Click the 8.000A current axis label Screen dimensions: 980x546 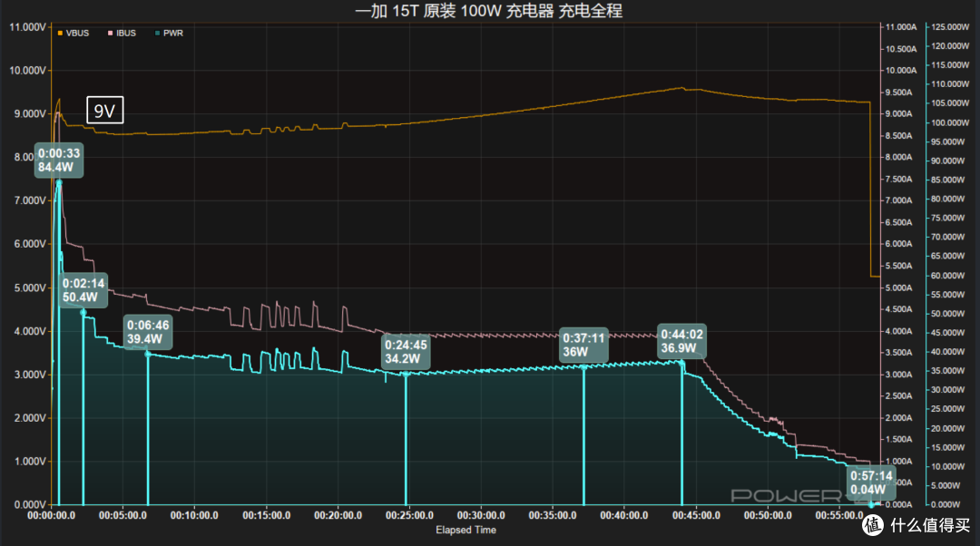tap(898, 157)
